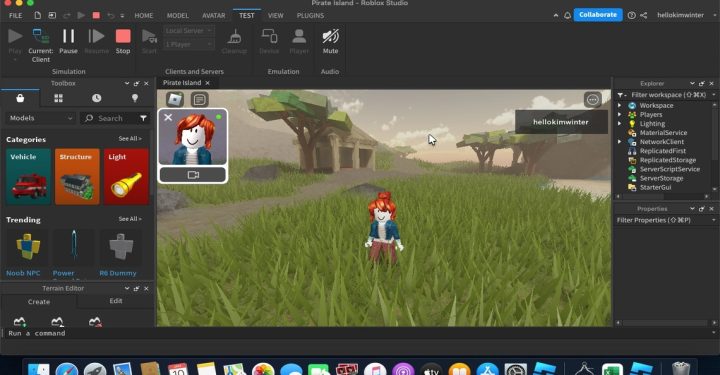Open the Terrain Editor panel chevron menu
Screen dimensions: 720x375
(x=127, y=288)
